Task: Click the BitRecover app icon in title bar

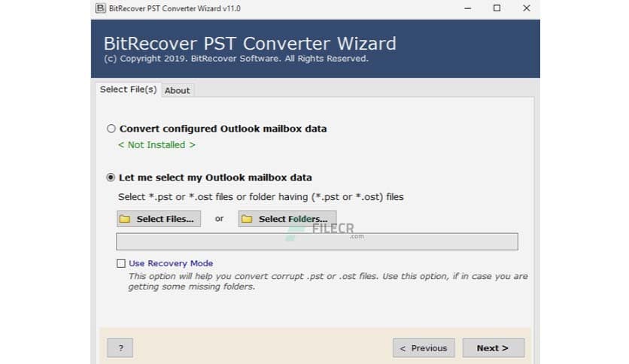Action: (101, 8)
